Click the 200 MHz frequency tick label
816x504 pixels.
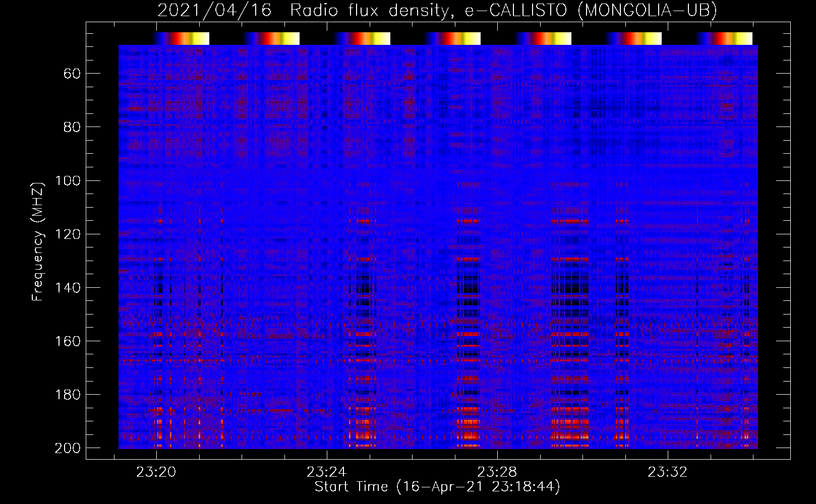(68, 448)
